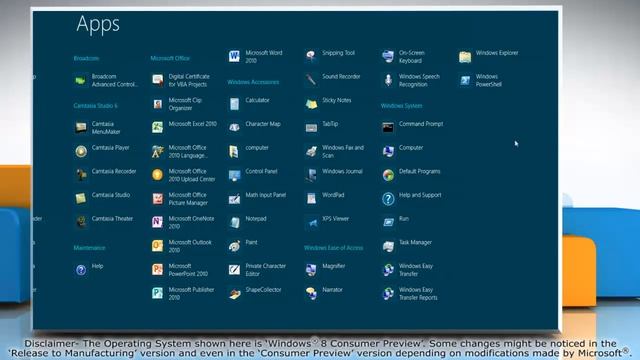Open Camtasia Player icon

[x=81, y=151]
